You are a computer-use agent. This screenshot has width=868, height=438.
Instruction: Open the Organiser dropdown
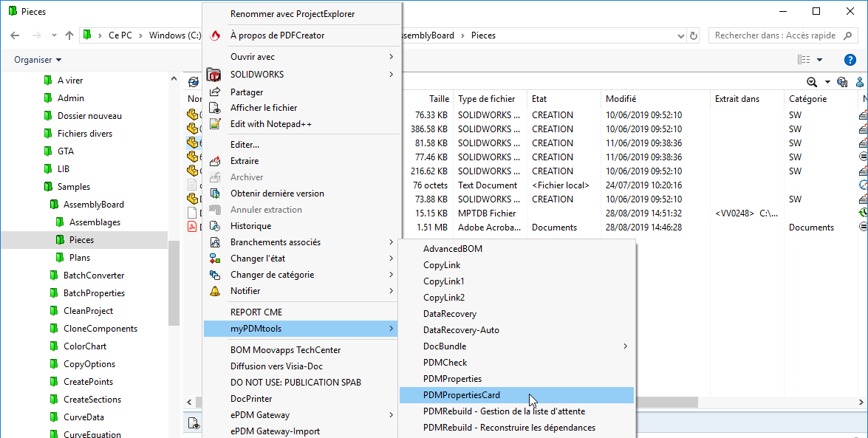click(38, 60)
